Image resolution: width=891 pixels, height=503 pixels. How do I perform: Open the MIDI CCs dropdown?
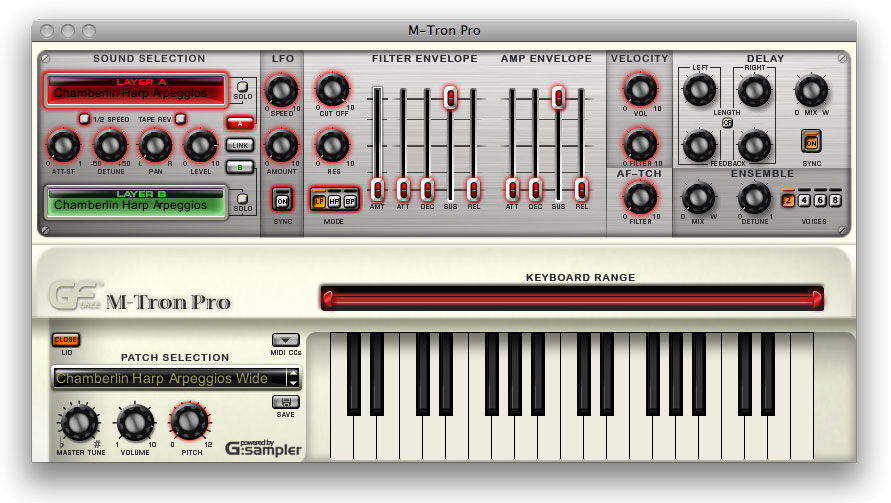[x=285, y=340]
